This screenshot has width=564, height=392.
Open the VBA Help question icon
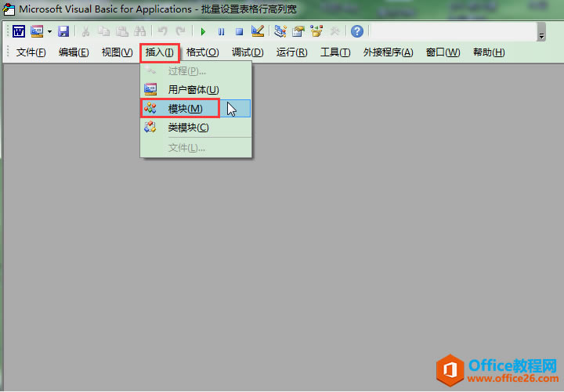coord(357,31)
